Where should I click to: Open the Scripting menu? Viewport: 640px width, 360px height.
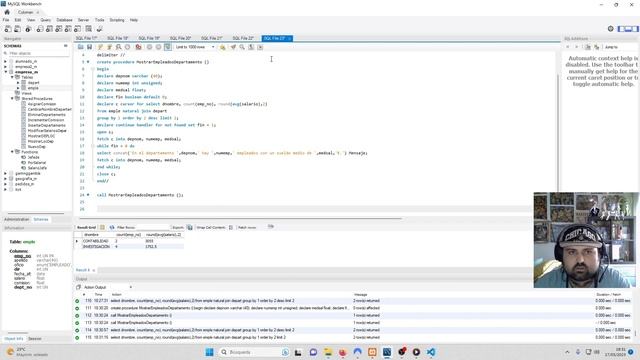pos(117,20)
